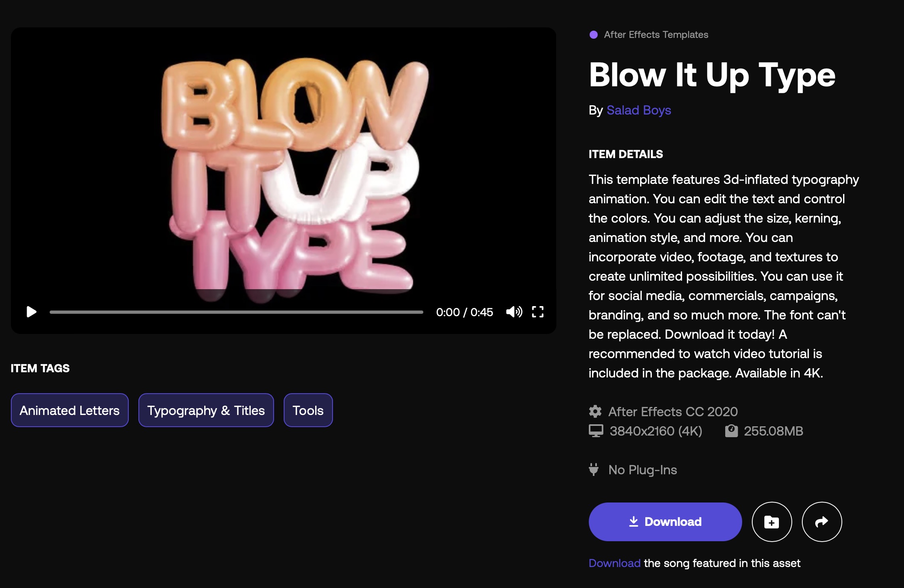The width and height of the screenshot is (904, 588).
Task: Click the gear icon beside After Effects CC 2020
Action: coord(595,411)
